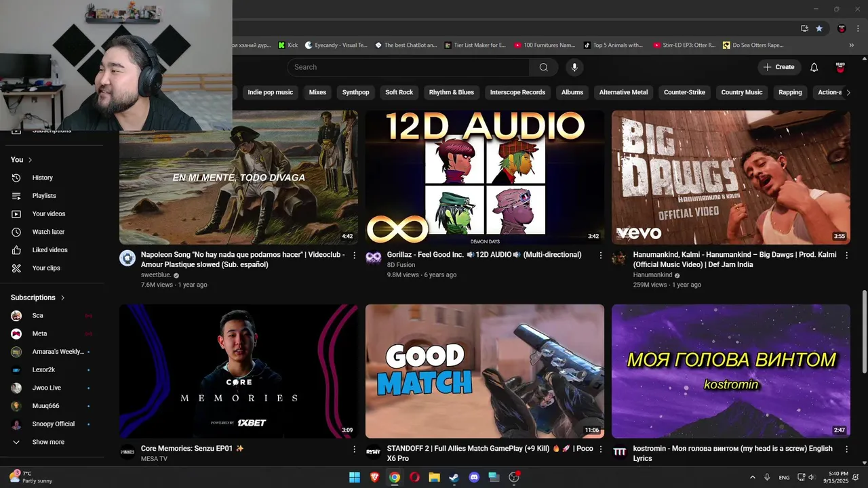This screenshot has width=868, height=488.
Task: Play the Good Match Standoff 2 thumbnail
Action: (x=485, y=371)
